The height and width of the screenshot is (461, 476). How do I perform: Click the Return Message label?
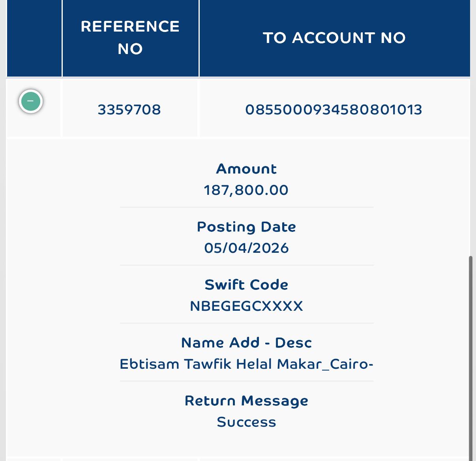(x=246, y=401)
